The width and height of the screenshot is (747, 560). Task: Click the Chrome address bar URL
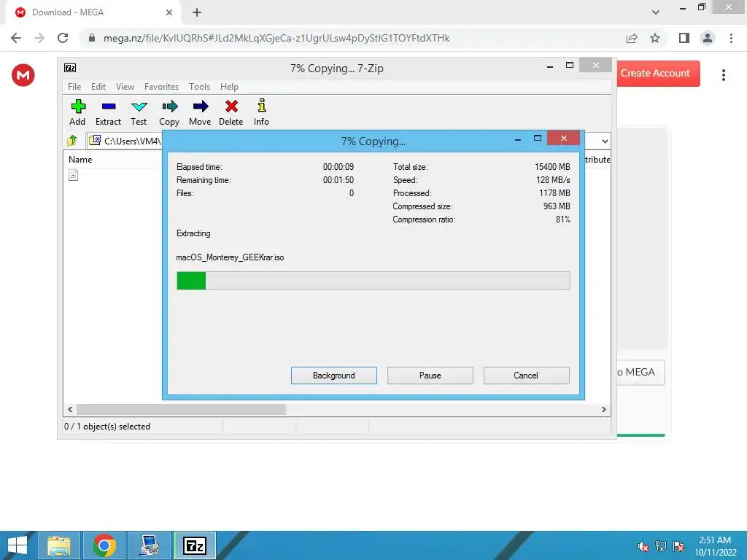click(276, 38)
